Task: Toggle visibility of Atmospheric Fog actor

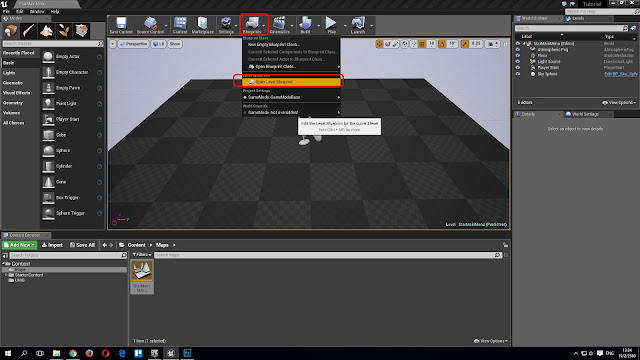Action: coord(518,49)
